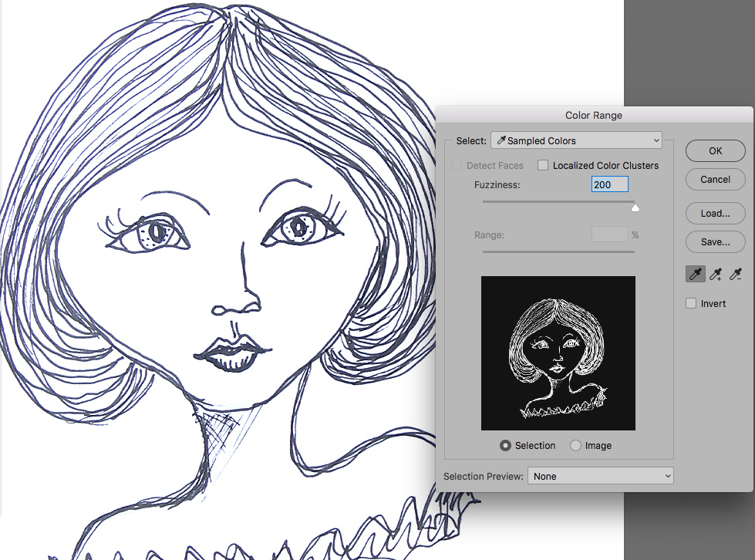Click the black-and-white selection preview thumbnail
The image size is (755, 560).
[x=558, y=353]
